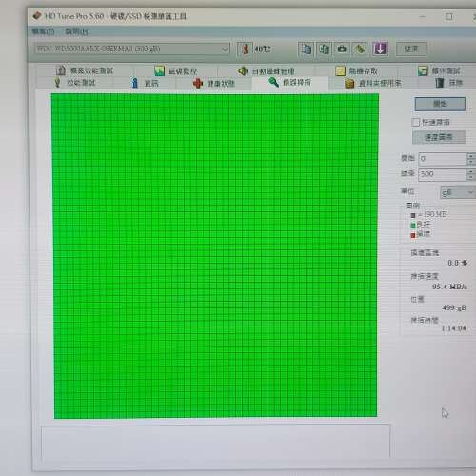Click the copy text to clipboard toolbar icon
476x476 pixels.
tap(306, 50)
